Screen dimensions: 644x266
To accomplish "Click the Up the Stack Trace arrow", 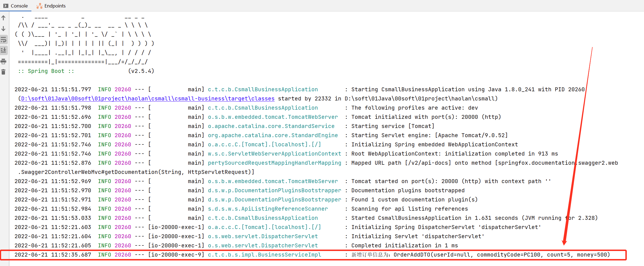I will click(4, 18).
